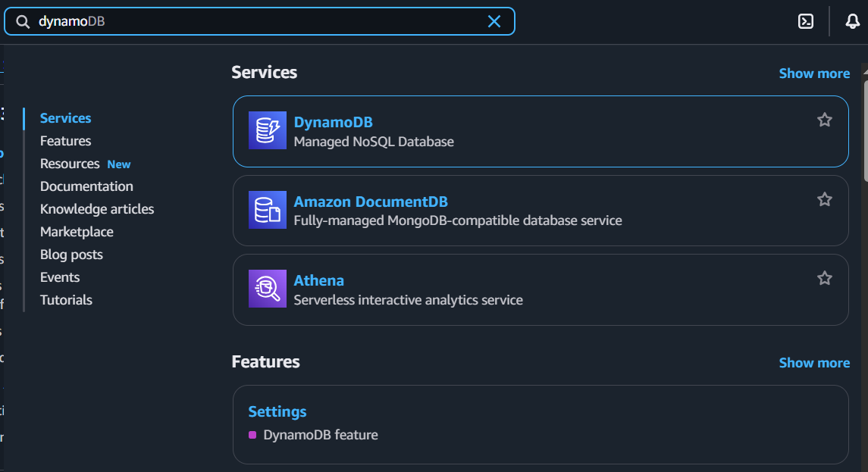Select Knowledge articles in the sidebar
This screenshot has width=868, height=472.
tap(97, 209)
